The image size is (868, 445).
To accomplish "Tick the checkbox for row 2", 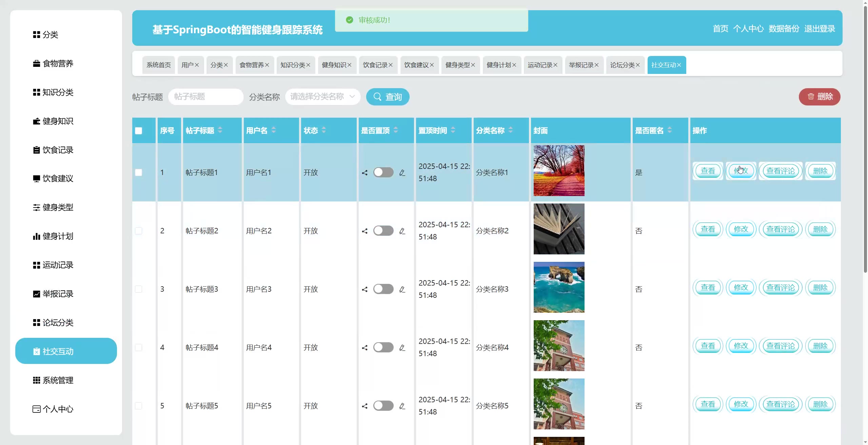I will pyautogui.click(x=138, y=231).
